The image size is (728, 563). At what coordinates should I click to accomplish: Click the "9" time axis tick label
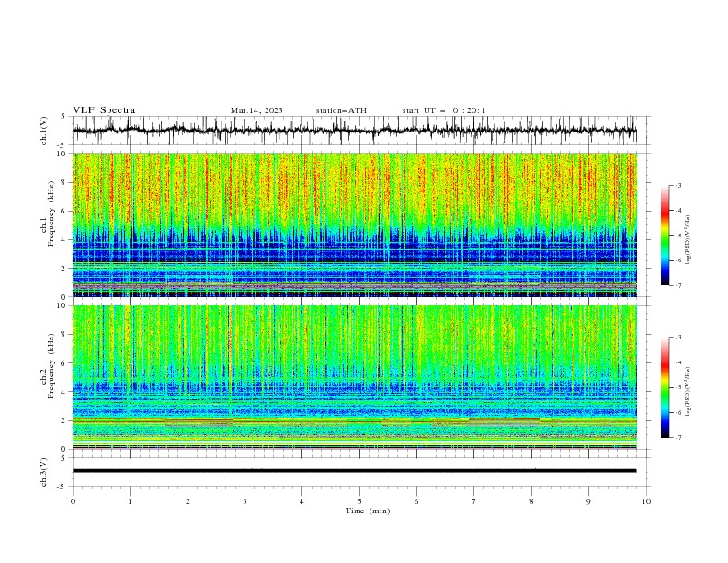(588, 501)
